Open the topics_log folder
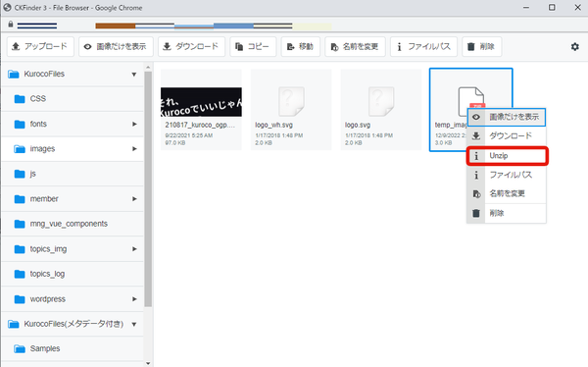This screenshot has height=367, width=588. pos(73,274)
